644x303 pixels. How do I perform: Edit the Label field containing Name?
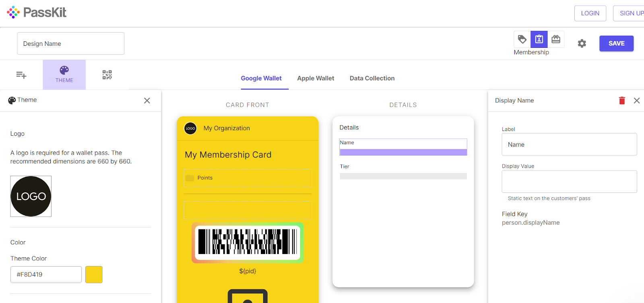pos(569,144)
